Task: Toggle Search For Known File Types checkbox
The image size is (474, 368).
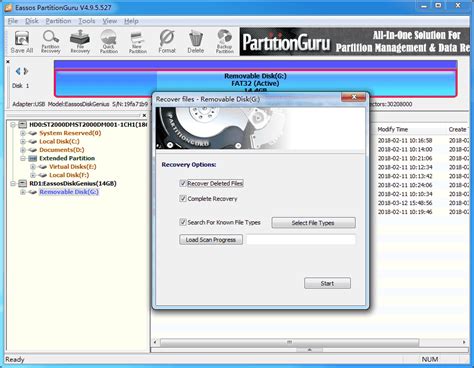Action: tap(183, 222)
